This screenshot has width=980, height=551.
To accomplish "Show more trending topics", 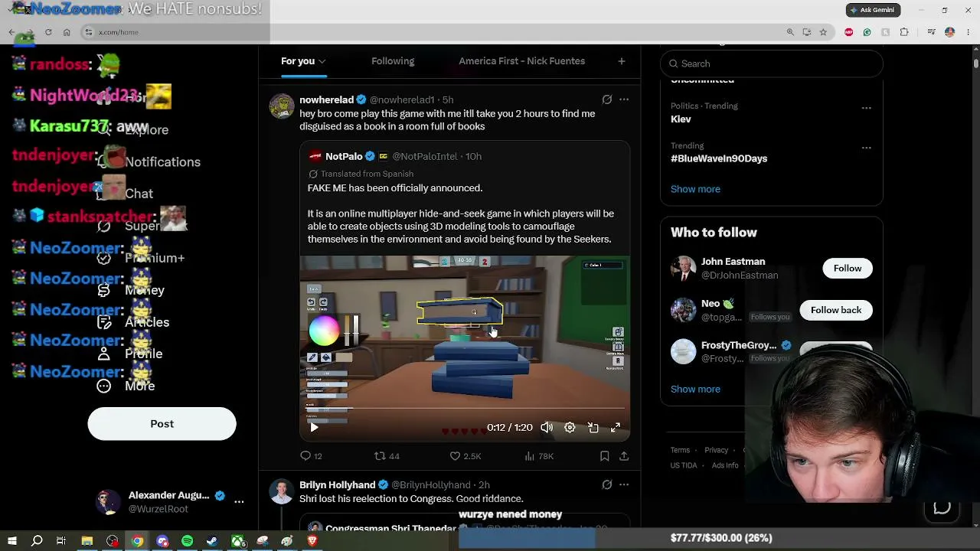I will tap(695, 189).
